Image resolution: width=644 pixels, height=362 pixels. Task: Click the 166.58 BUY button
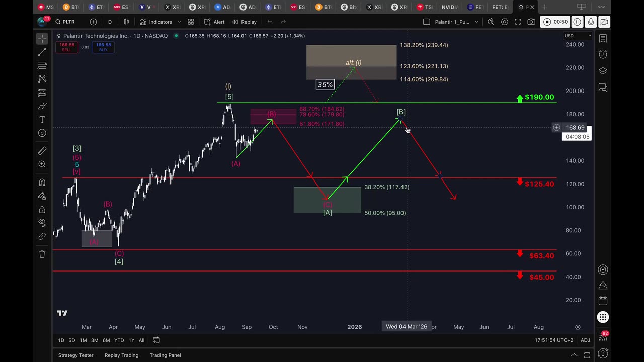(x=103, y=47)
